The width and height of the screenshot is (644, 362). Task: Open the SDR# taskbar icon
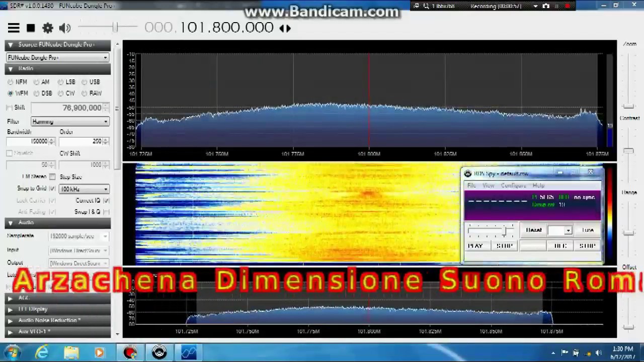(189, 352)
